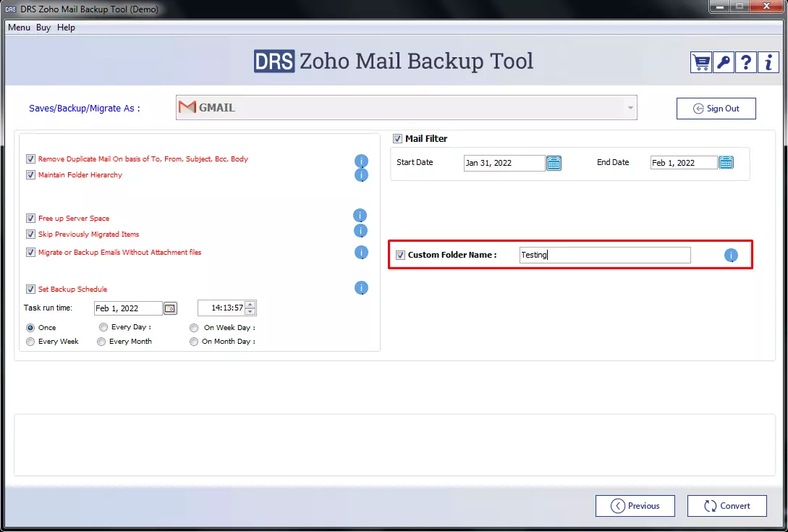
Task: Toggle Migrate Emails Without Attachment files
Action: tap(30, 253)
